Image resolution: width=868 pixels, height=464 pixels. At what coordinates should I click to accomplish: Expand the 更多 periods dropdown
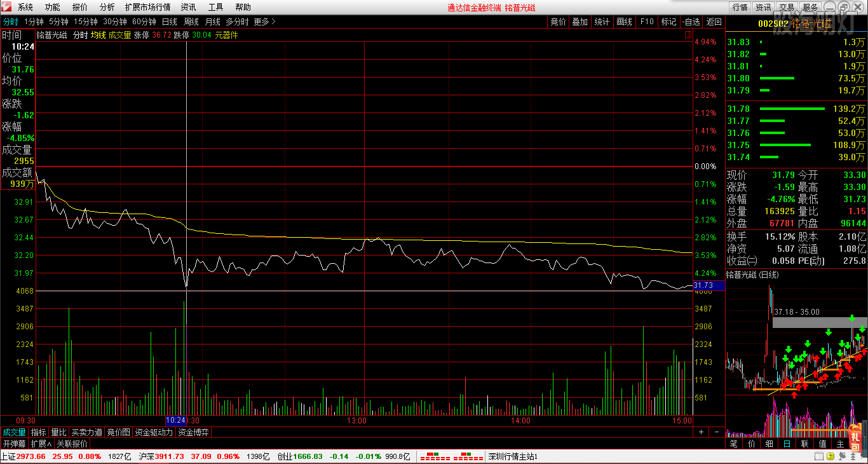(264, 22)
